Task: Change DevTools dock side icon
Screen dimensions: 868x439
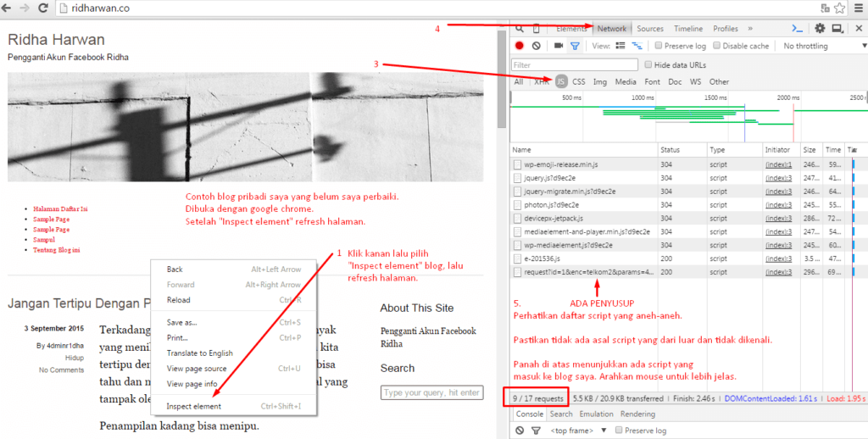Action: coord(837,29)
